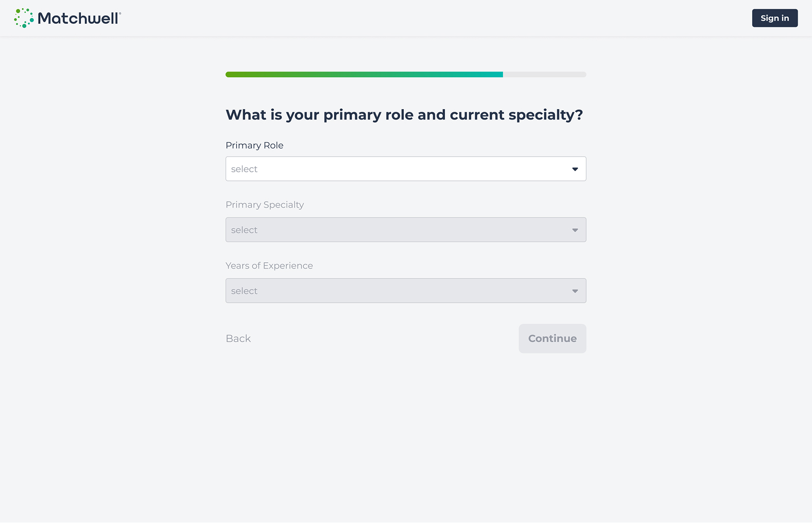Screen dimensions: 812x523
Task: Click the "Primary Role" field label
Action: (x=254, y=145)
